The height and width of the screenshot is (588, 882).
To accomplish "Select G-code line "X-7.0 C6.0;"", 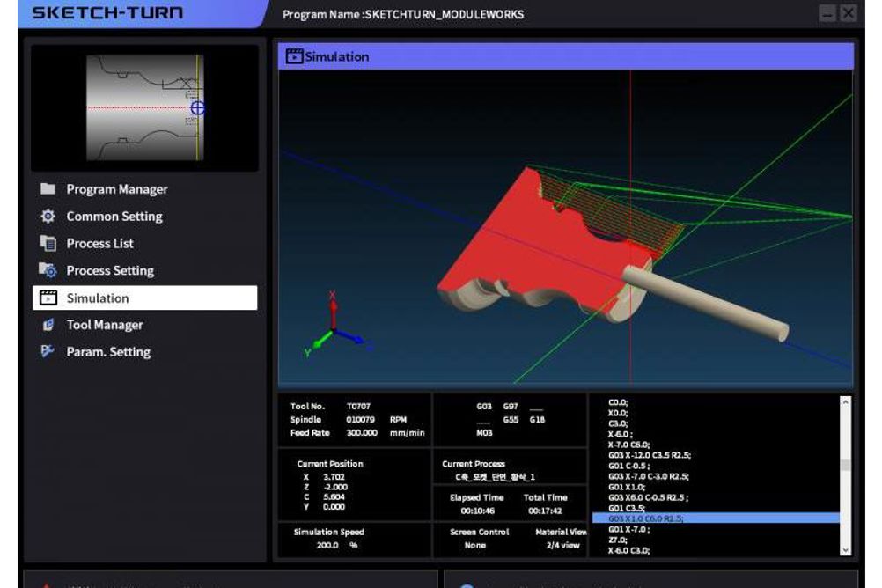I will coord(628,445).
